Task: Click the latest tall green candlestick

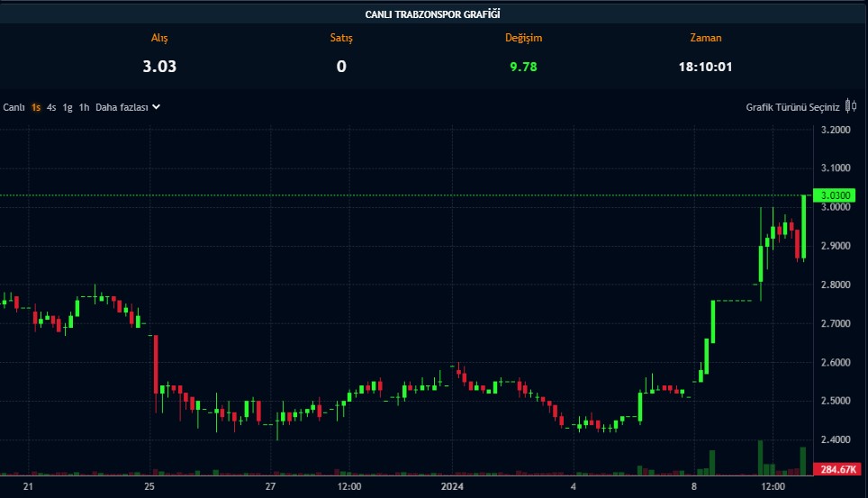Action: (803, 225)
